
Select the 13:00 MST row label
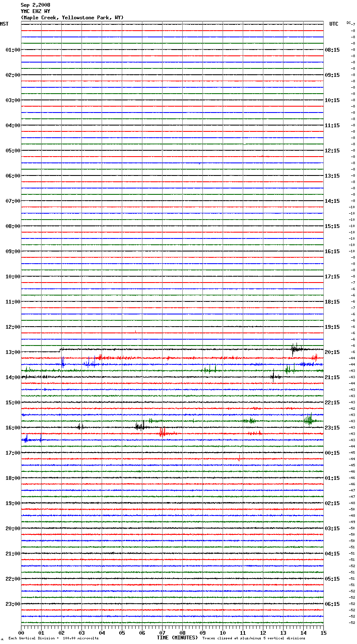coord(13,352)
